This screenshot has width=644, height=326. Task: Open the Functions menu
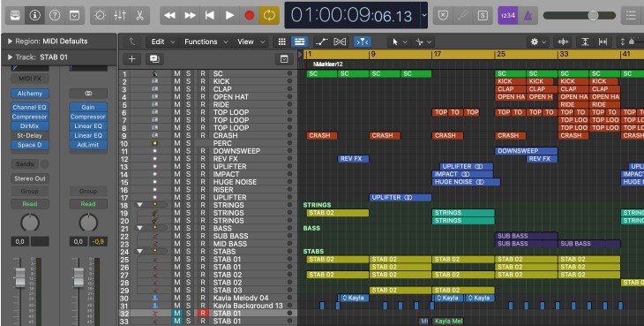tap(206, 42)
